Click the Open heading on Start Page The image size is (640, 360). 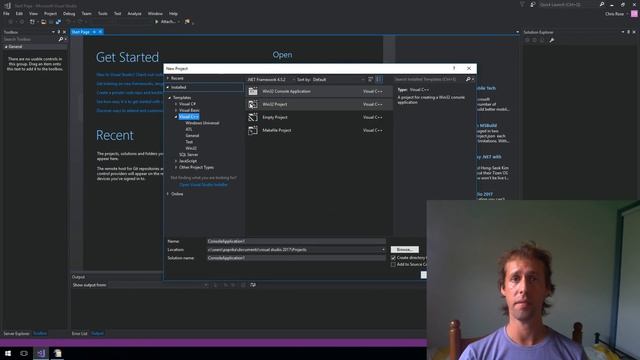(282, 55)
